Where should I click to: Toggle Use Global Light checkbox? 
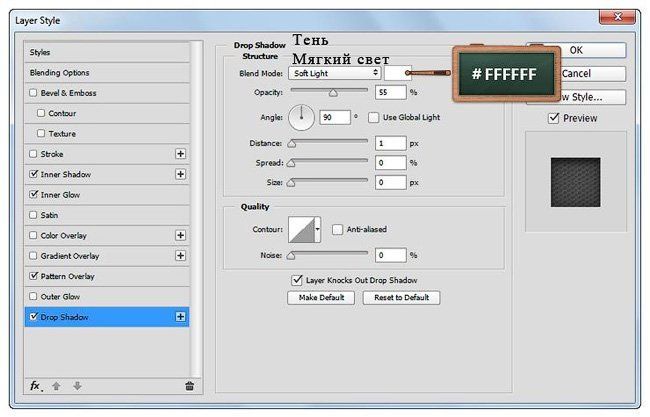point(374,117)
